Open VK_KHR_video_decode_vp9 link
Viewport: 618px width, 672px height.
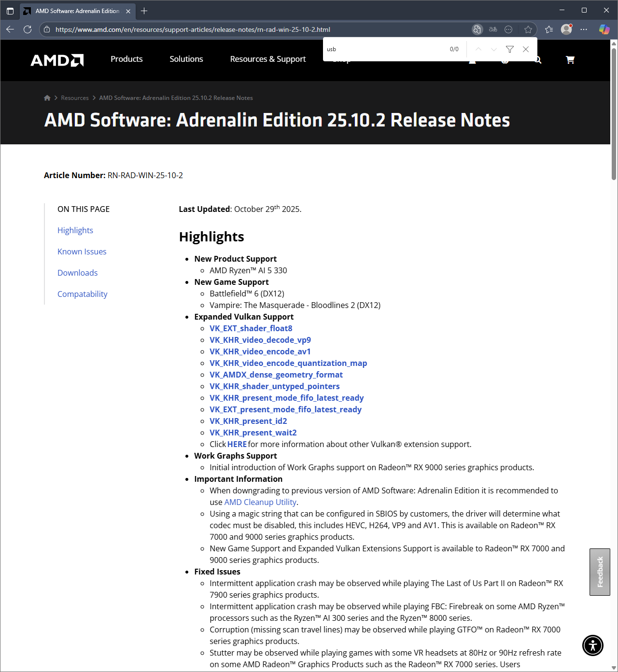(x=260, y=340)
